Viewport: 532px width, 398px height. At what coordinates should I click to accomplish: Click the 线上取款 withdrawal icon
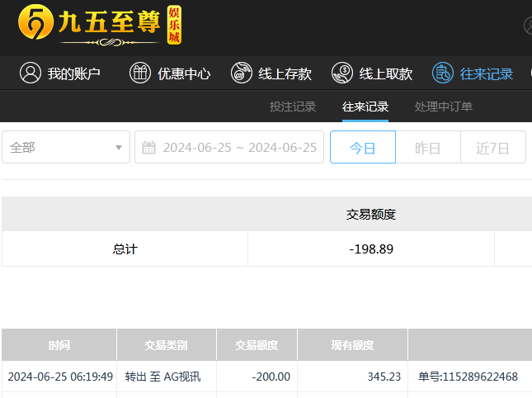(x=342, y=73)
